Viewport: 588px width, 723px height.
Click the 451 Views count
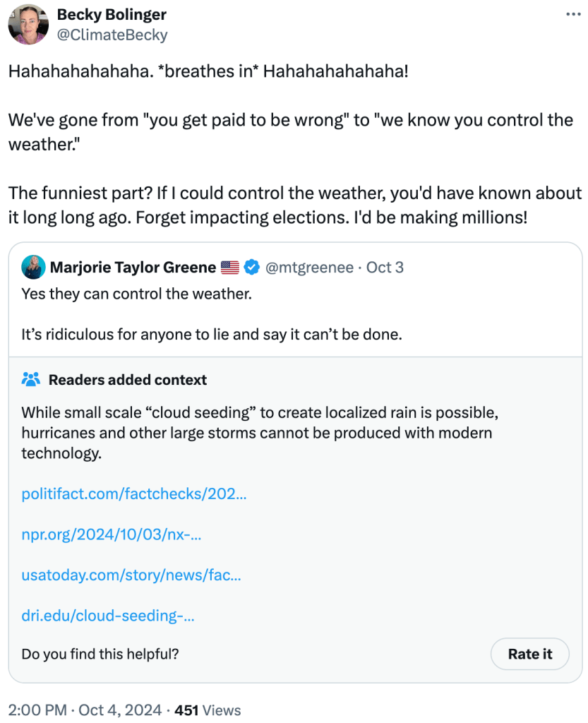[208, 710]
